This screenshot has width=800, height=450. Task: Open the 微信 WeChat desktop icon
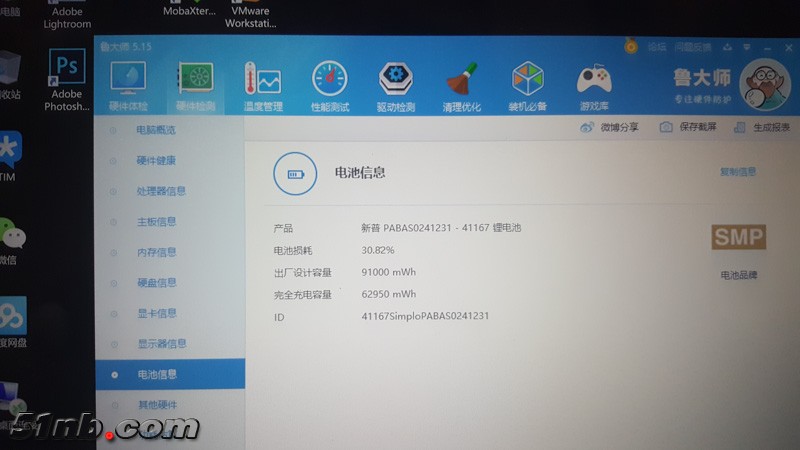pos(12,241)
